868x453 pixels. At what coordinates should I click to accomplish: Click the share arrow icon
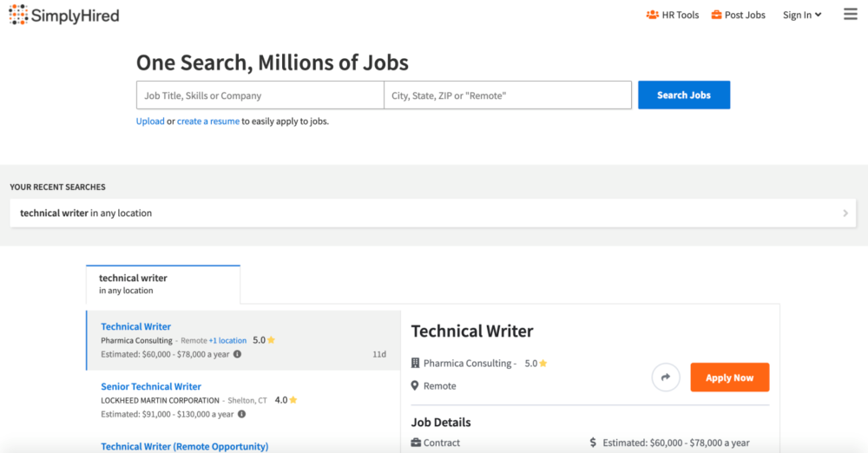point(666,377)
